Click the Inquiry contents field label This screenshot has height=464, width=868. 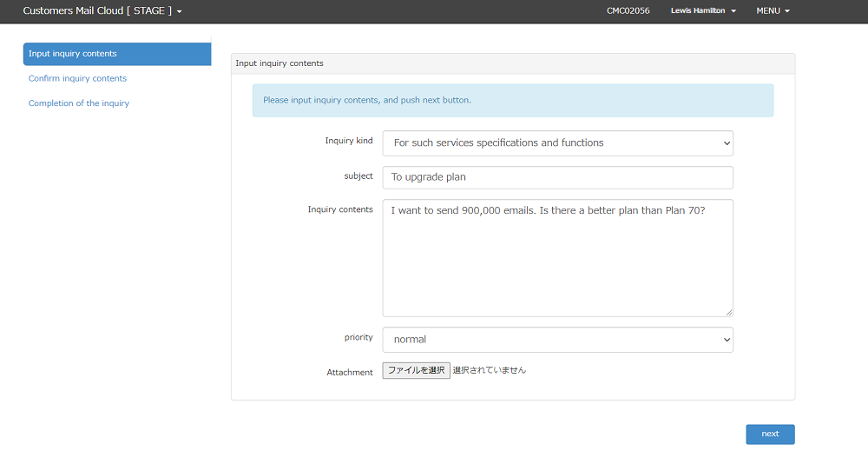pyautogui.click(x=340, y=209)
